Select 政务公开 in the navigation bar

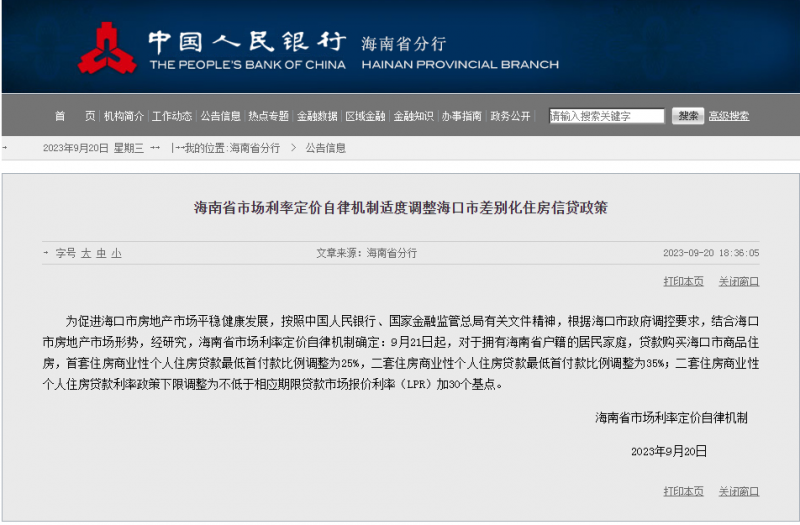coord(510,116)
